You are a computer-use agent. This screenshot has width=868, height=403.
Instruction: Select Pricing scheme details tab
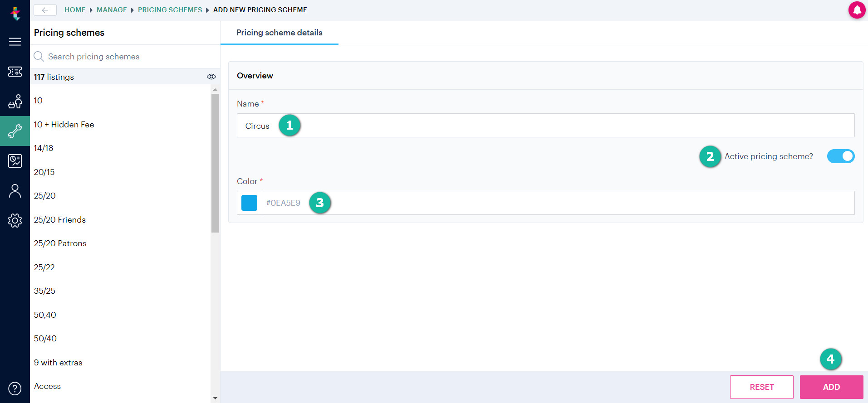280,33
